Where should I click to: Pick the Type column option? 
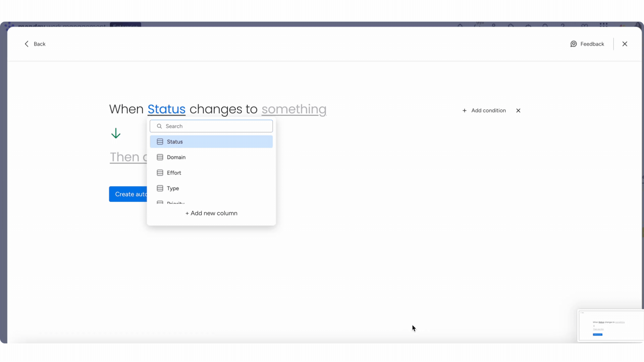coord(173,188)
